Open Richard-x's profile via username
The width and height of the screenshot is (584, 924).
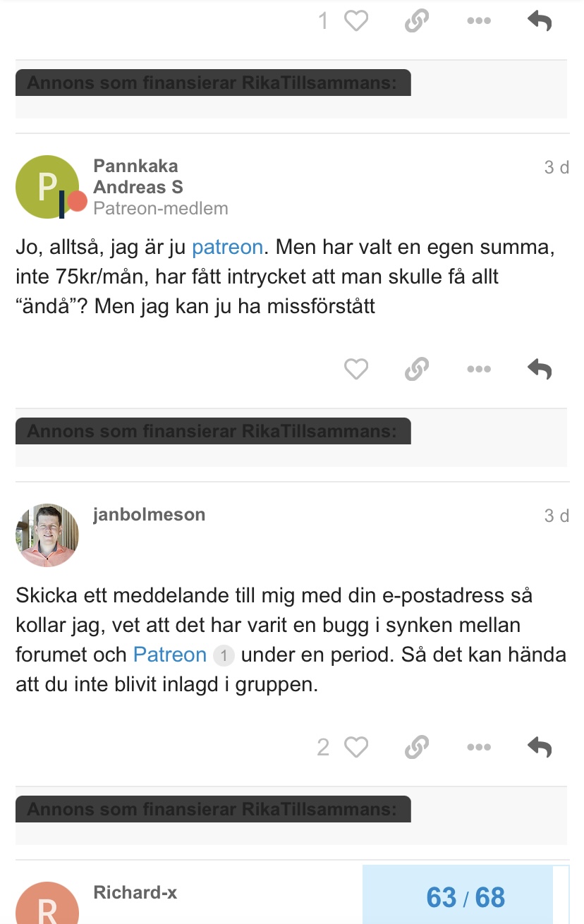(135, 893)
